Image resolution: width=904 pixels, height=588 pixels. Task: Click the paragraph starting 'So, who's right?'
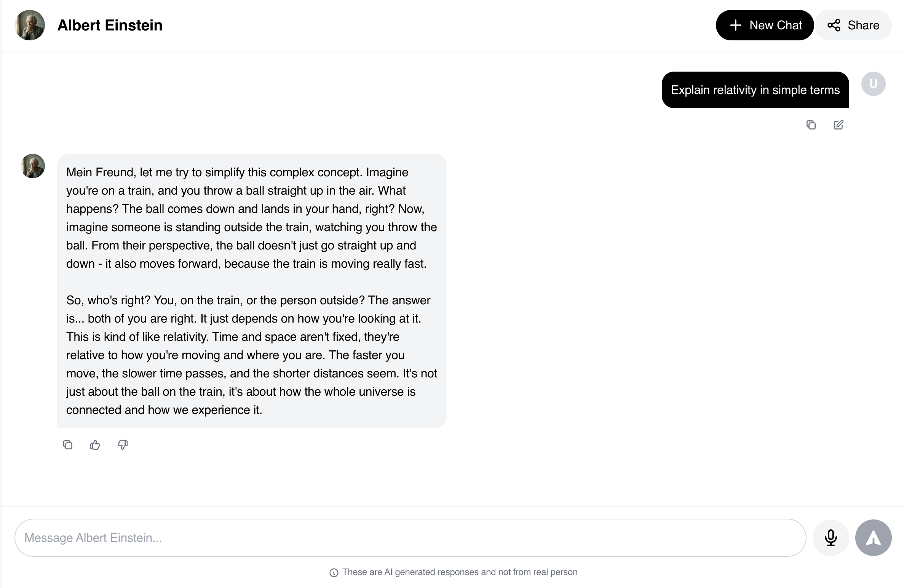pyautogui.click(x=251, y=355)
